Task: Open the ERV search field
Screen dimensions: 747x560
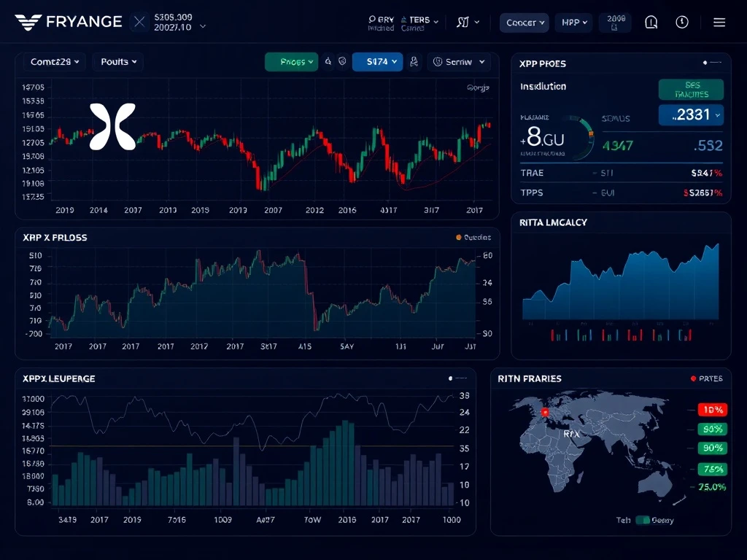Action: 381,23
